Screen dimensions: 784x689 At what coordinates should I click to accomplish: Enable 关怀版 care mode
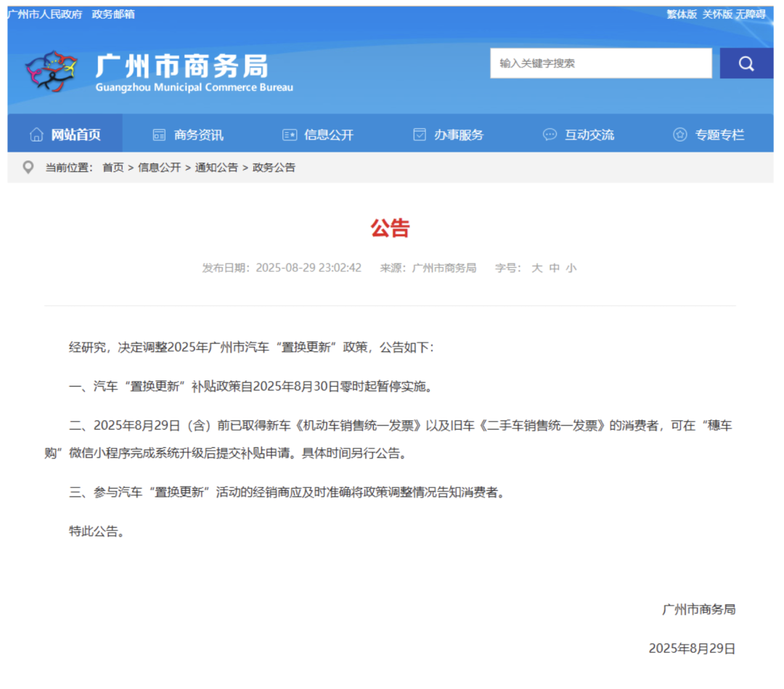point(716,15)
